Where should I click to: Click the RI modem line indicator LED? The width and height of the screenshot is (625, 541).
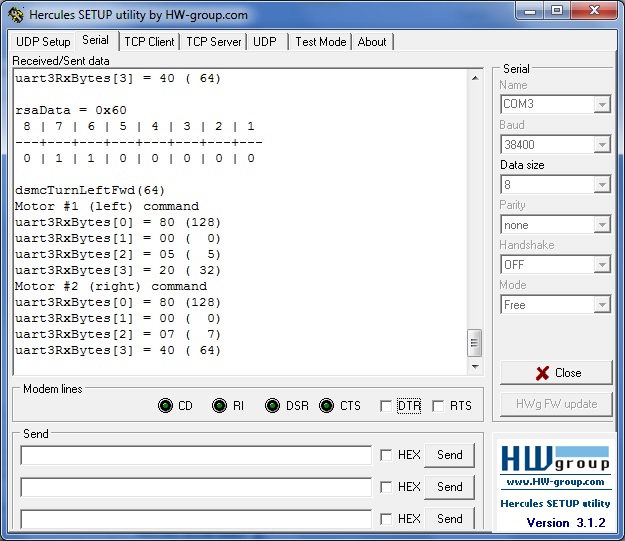click(x=219, y=406)
